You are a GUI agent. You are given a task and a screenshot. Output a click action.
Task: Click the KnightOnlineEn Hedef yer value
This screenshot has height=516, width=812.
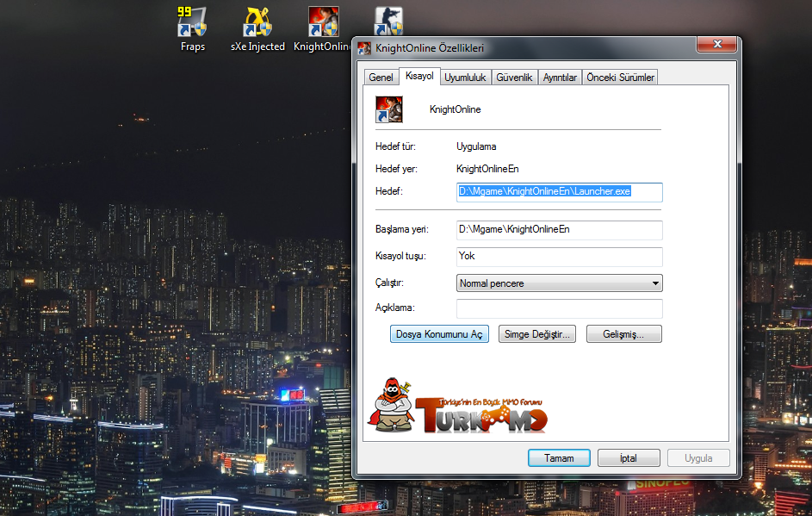(x=487, y=169)
